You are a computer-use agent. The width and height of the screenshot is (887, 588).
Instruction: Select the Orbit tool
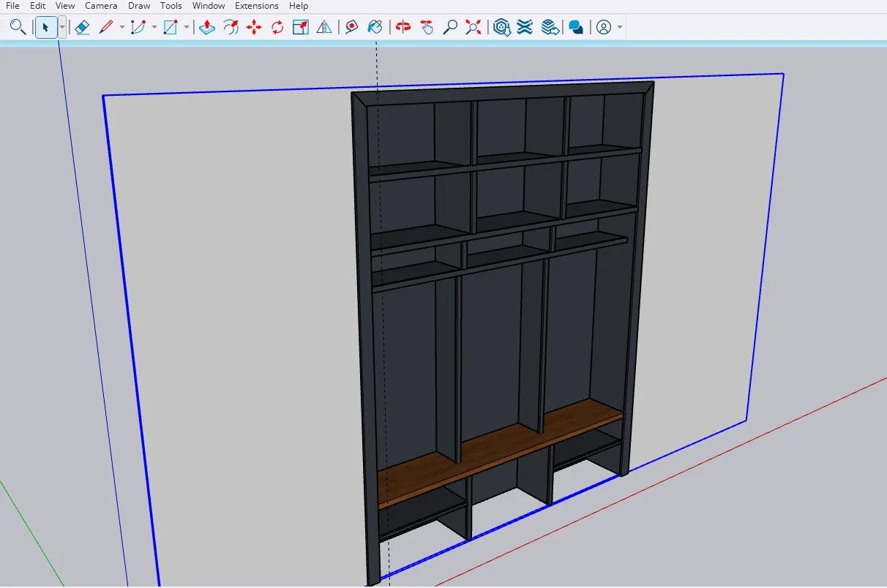coord(403,28)
